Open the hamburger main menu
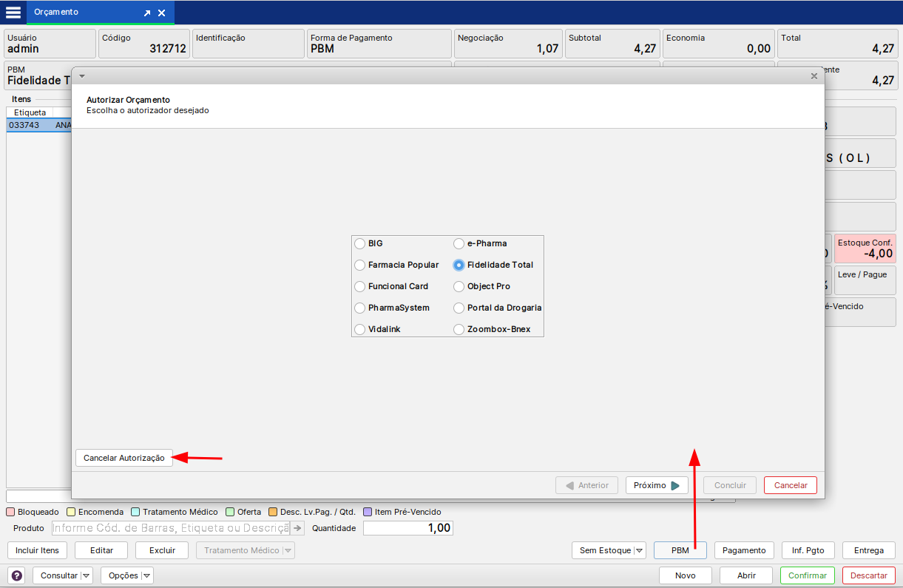903x588 pixels. (x=13, y=13)
